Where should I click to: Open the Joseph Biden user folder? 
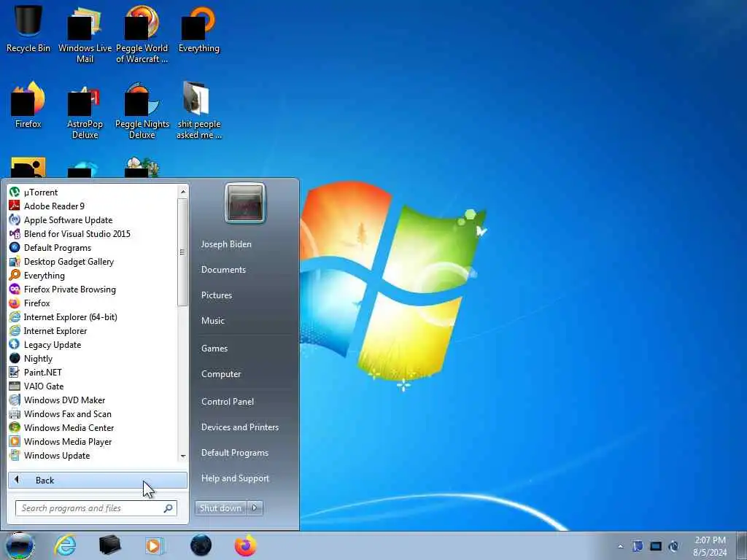pyautogui.click(x=226, y=244)
